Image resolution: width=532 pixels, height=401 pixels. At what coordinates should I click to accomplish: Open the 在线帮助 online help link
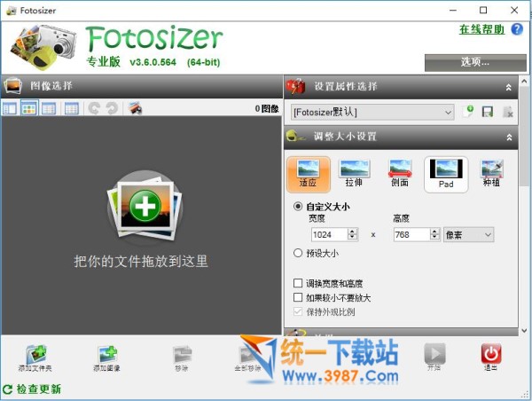click(482, 29)
